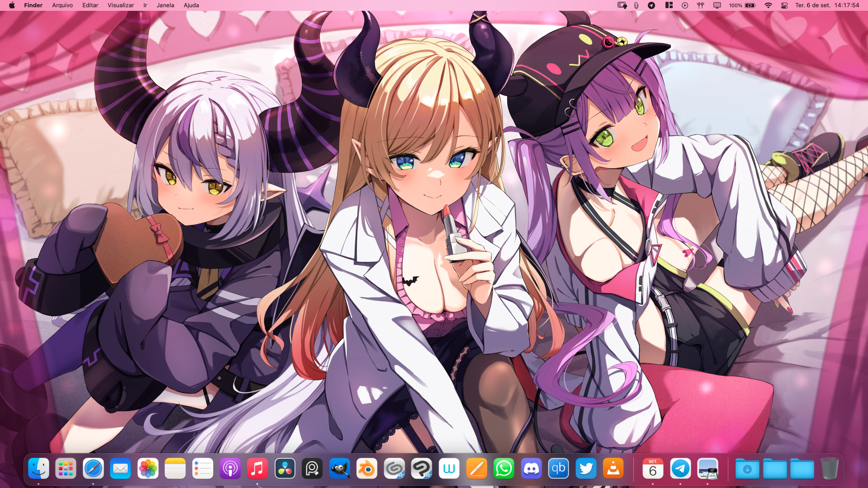
Task: Click the battery-with-plug menu bar icon
Action: [x=622, y=5]
